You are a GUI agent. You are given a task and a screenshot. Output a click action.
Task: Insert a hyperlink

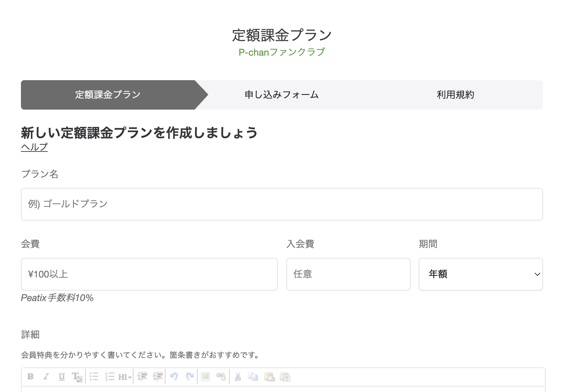tap(221, 376)
